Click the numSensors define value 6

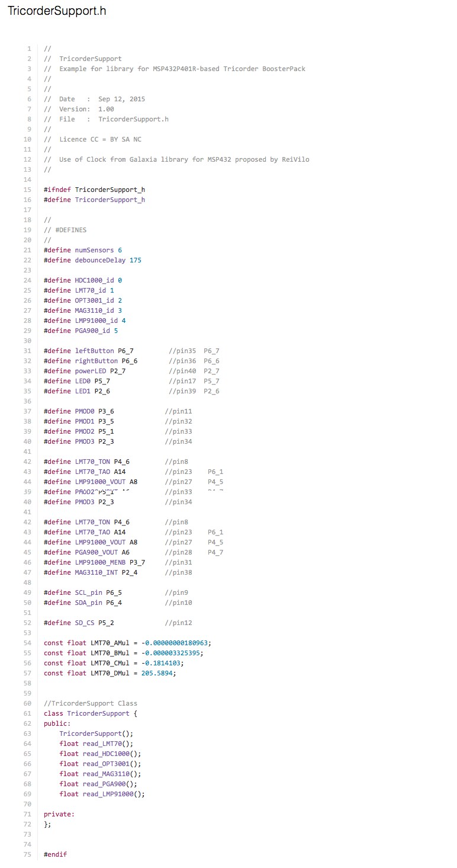120,250
